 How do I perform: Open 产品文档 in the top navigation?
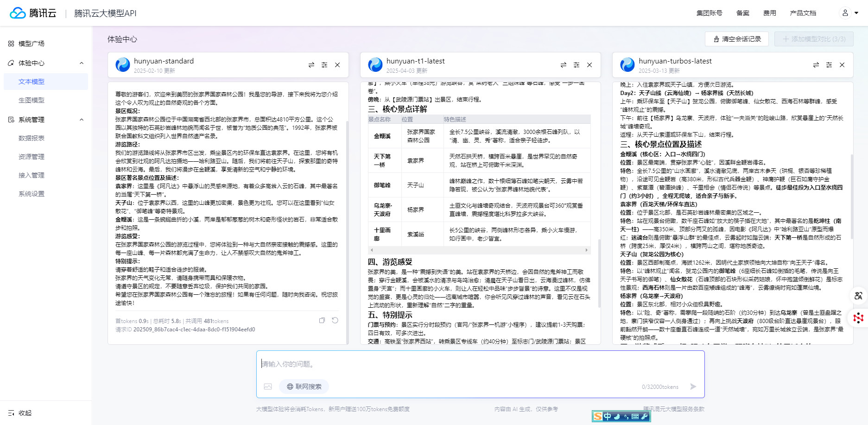tap(803, 13)
